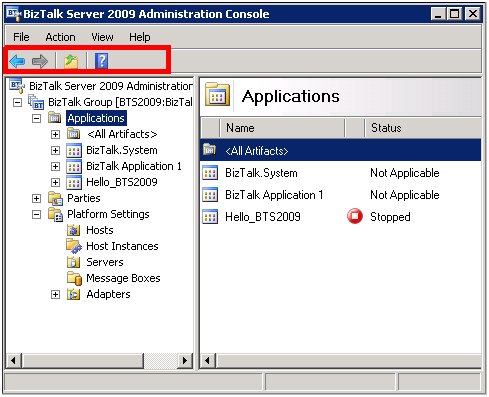
Task: Select the Host Instances label in the tree
Action: point(122,246)
